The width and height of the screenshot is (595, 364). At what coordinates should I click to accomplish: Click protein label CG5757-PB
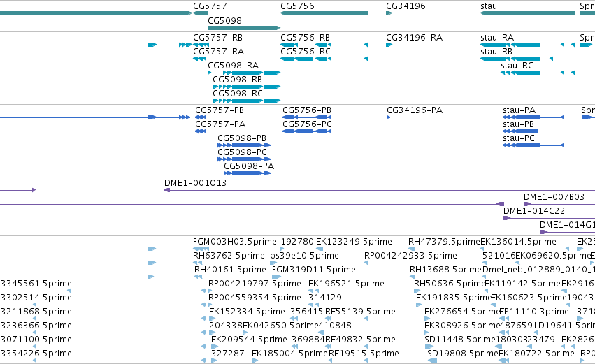pos(220,110)
